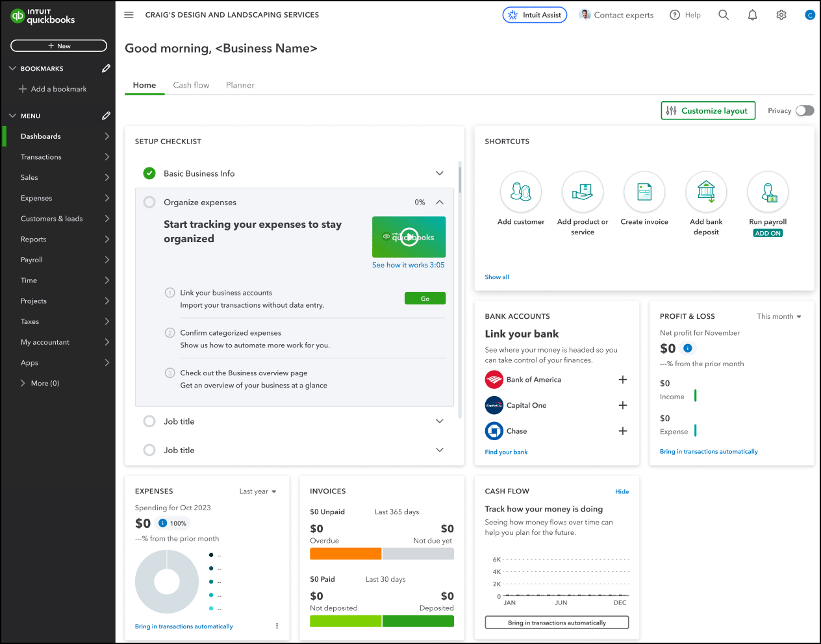Image resolution: width=821 pixels, height=644 pixels.
Task: Toggle the Privacy switch
Action: coord(805,111)
